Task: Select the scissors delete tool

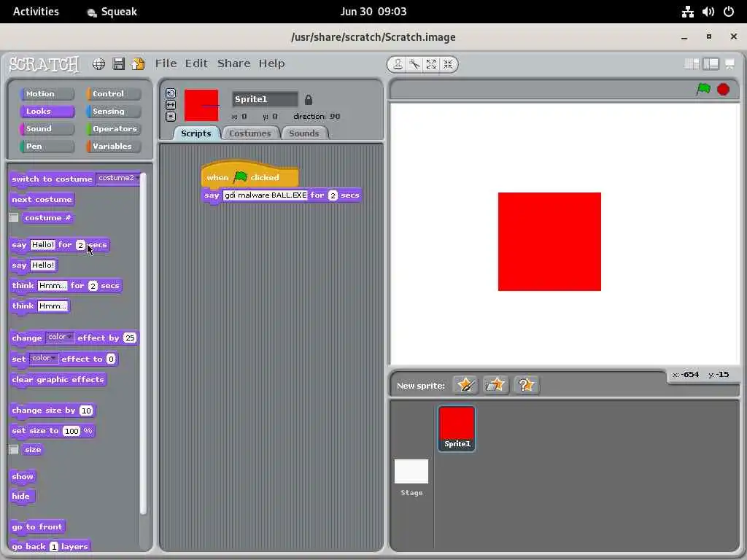Action: click(414, 64)
